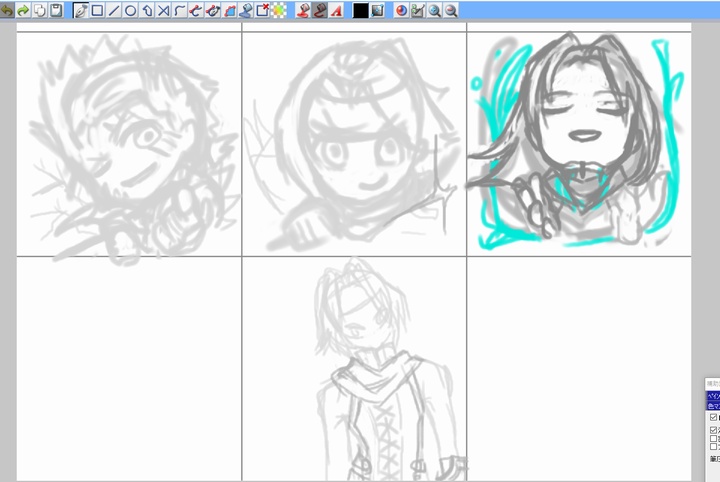720x482 pixels.
Task: Select the highlighted blue ペイン row in side panel
Action: [x=713, y=396]
